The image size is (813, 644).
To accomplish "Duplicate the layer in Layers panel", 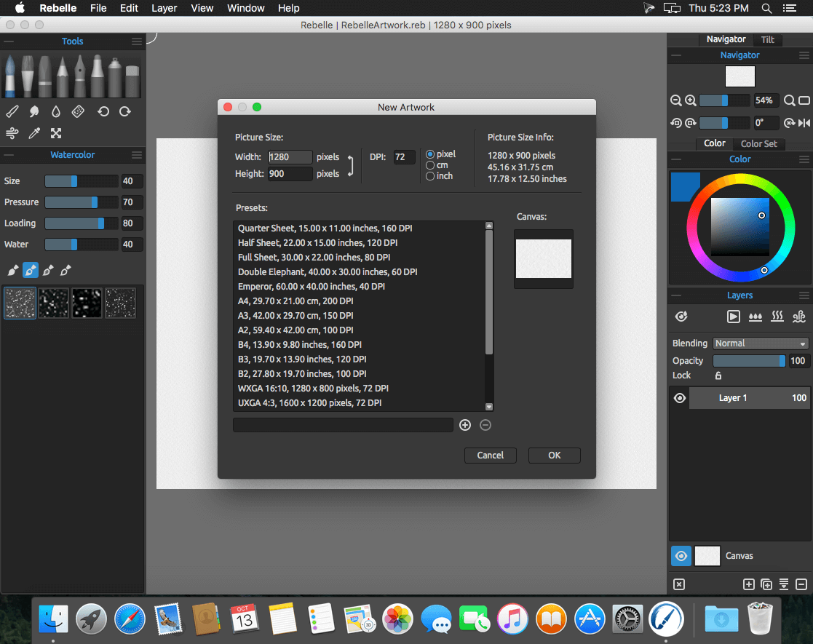I will pos(766,584).
